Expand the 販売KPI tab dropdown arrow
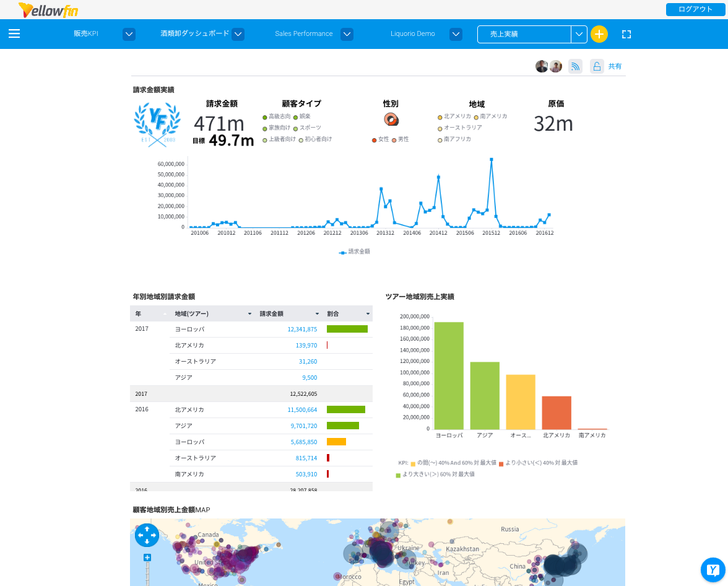This screenshot has height=586, width=728. coord(129,34)
